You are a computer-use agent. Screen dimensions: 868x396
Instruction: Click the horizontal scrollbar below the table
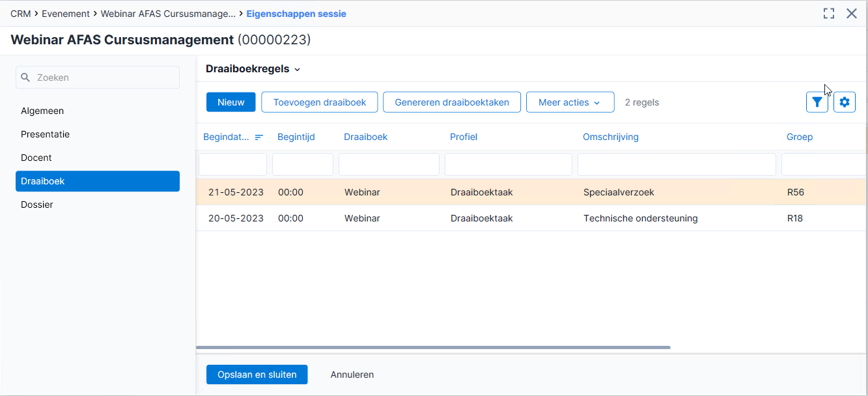tap(433, 348)
